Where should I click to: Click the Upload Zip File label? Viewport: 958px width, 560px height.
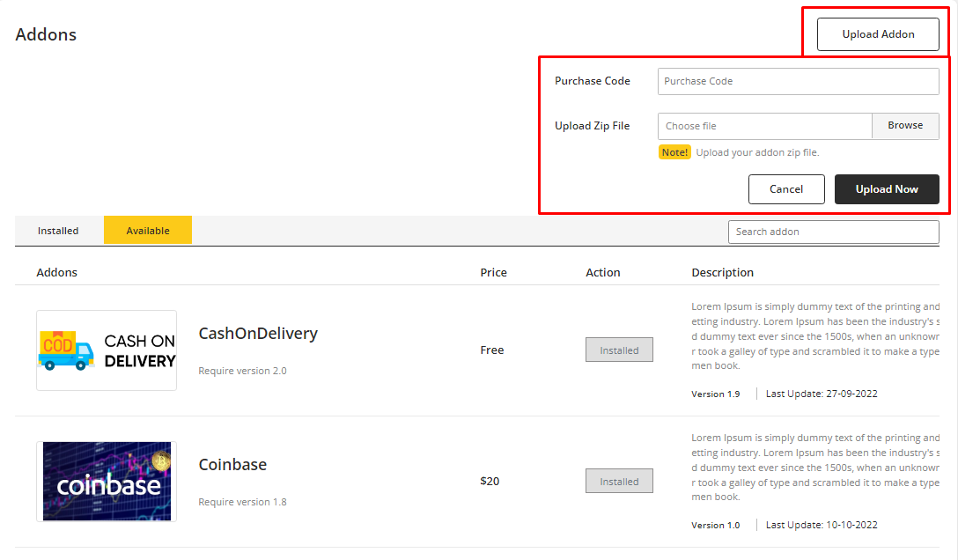coord(592,126)
